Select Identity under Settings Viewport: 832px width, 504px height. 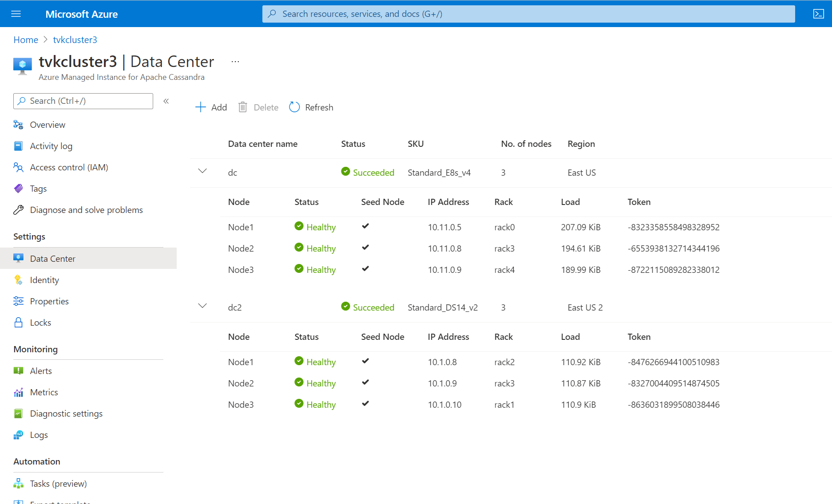[44, 280]
